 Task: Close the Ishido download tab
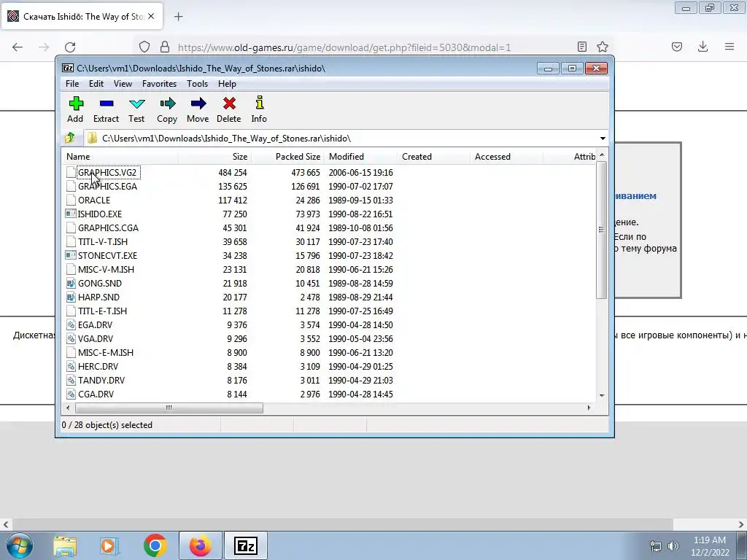coord(151,16)
